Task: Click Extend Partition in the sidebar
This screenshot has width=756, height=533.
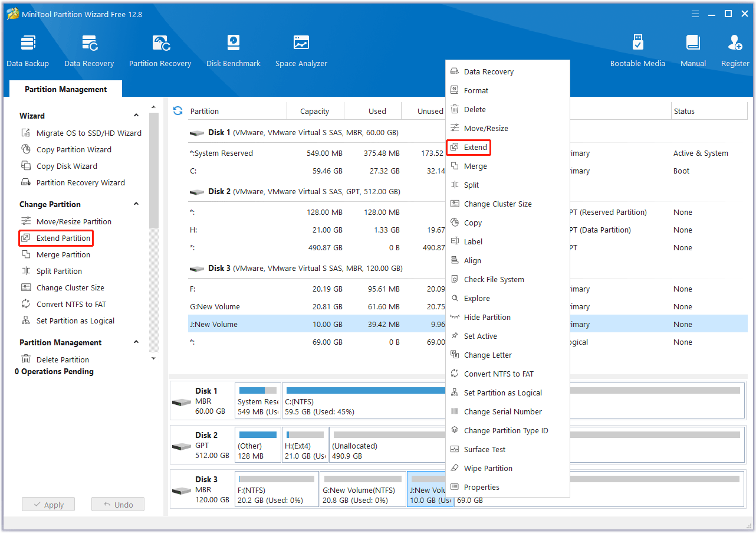Action: click(x=56, y=238)
